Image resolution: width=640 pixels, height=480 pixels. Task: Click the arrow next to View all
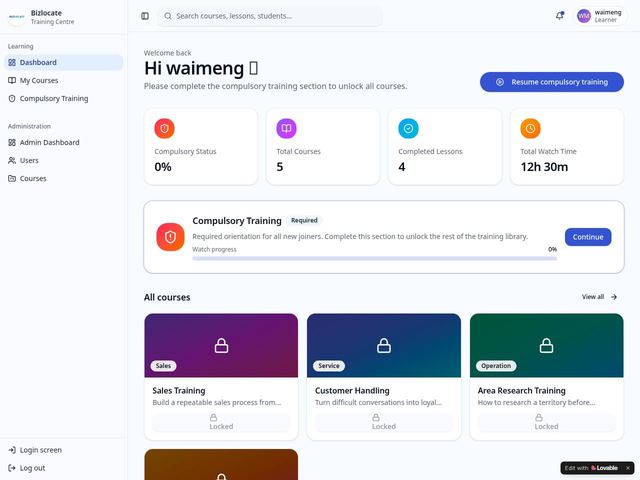(x=614, y=297)
